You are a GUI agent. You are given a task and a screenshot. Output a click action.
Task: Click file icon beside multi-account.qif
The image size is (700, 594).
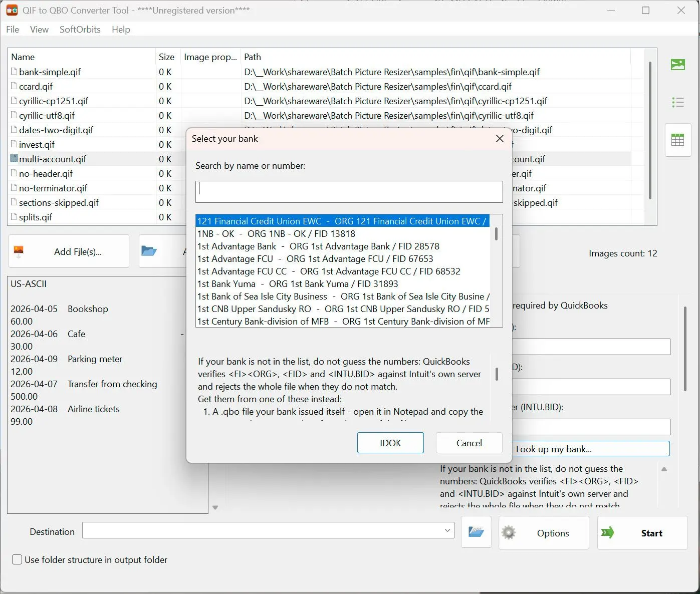tap(14, 159)
